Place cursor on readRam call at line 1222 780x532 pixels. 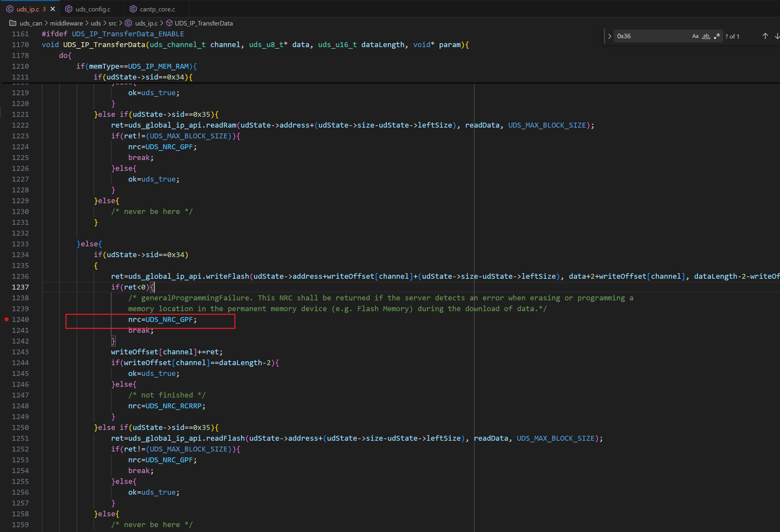tap(221, 125)
